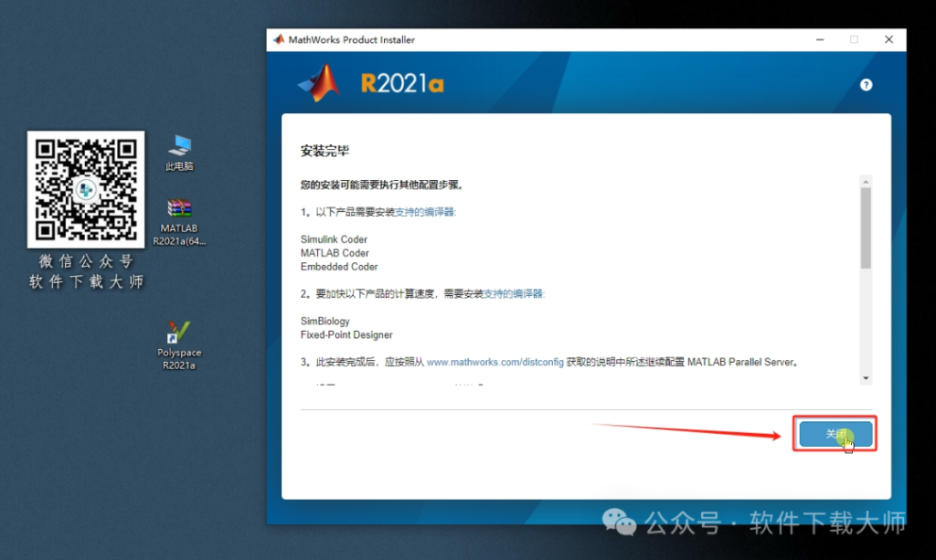Click the MathWorks Product Installer title bar
Screen dimensions: 936x560
pyautogui.click(x=548, y=39)
